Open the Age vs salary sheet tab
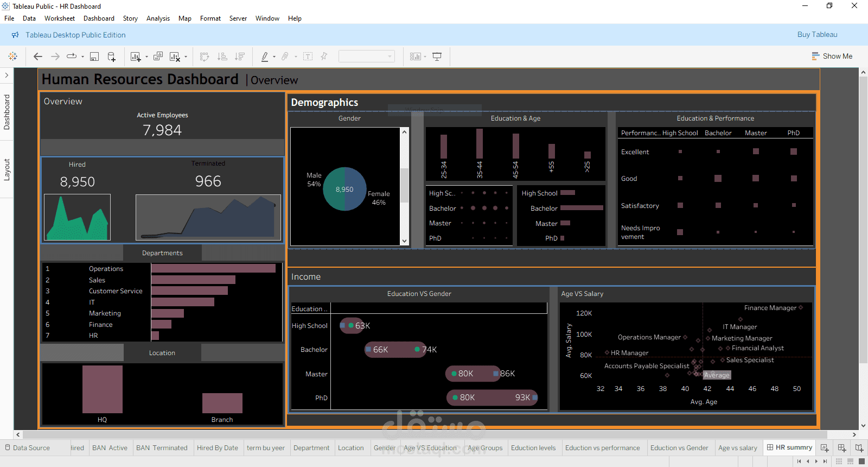 (738, 448)
